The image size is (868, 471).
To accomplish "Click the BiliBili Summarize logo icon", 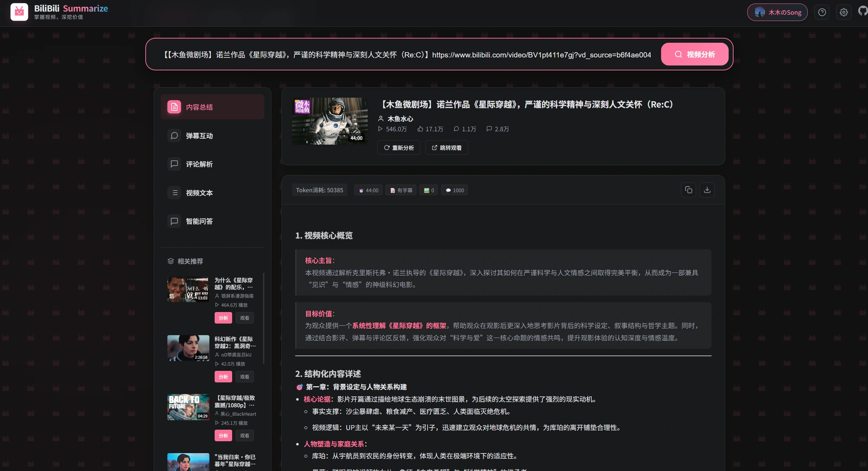I will click(19, 12).
